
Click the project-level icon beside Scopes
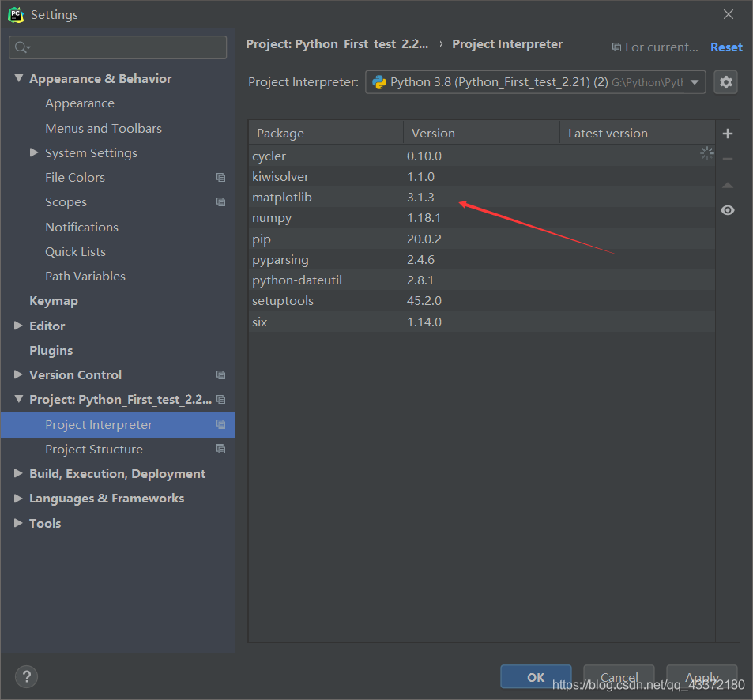(220, 202)
